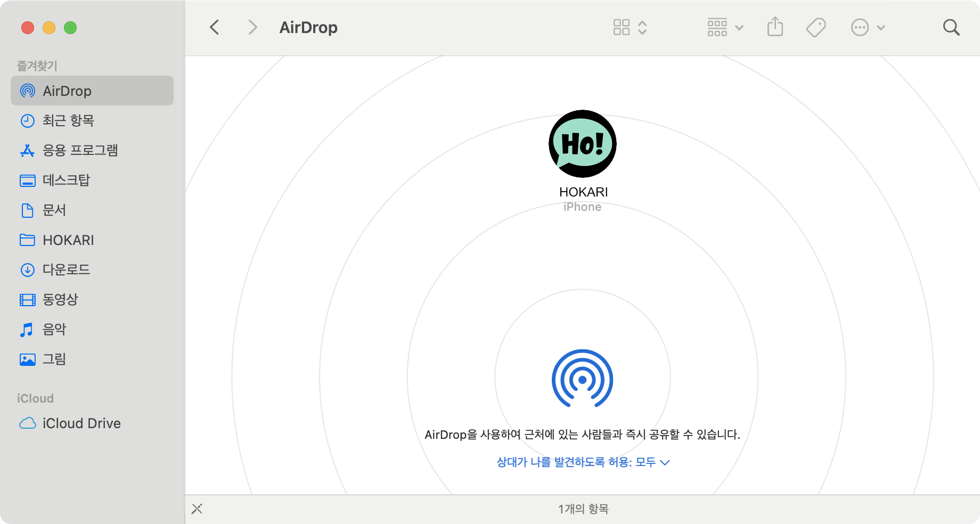Screen dimensions: 980x524
Task: Click the HOKARI device name label under the avatar
Action: (583, 192)
